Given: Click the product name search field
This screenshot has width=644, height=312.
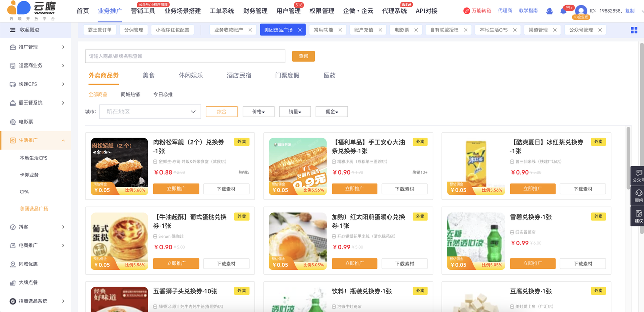Looking at the screenshot, I should point(185,56).
